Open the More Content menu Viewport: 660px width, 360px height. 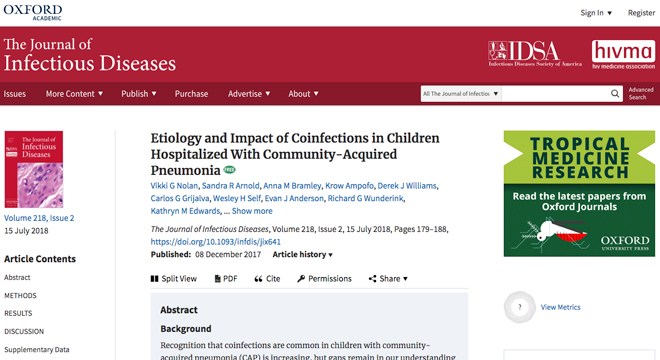pyautogui.click(x=74, y=94)
